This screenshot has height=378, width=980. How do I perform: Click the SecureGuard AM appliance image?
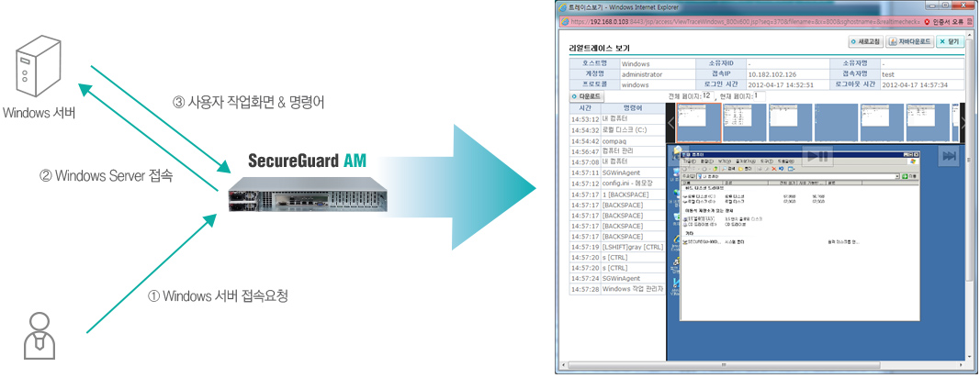click(x=306, y=193)
